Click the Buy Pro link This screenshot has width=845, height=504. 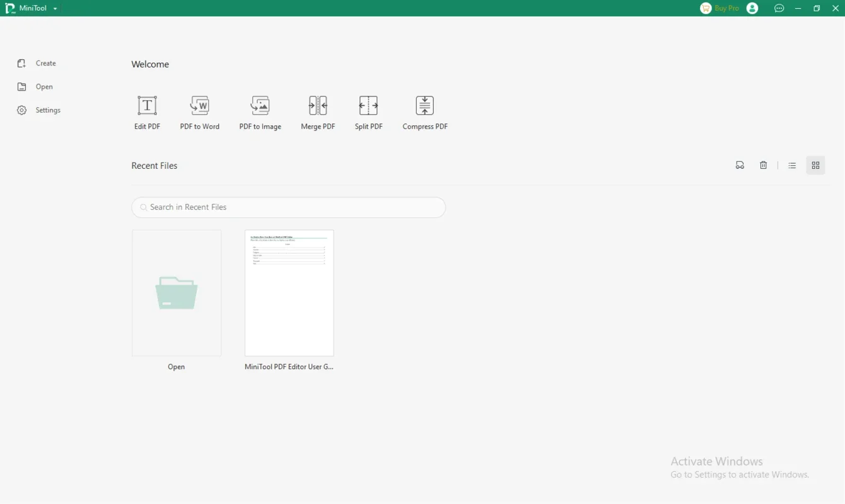point(726,8)
